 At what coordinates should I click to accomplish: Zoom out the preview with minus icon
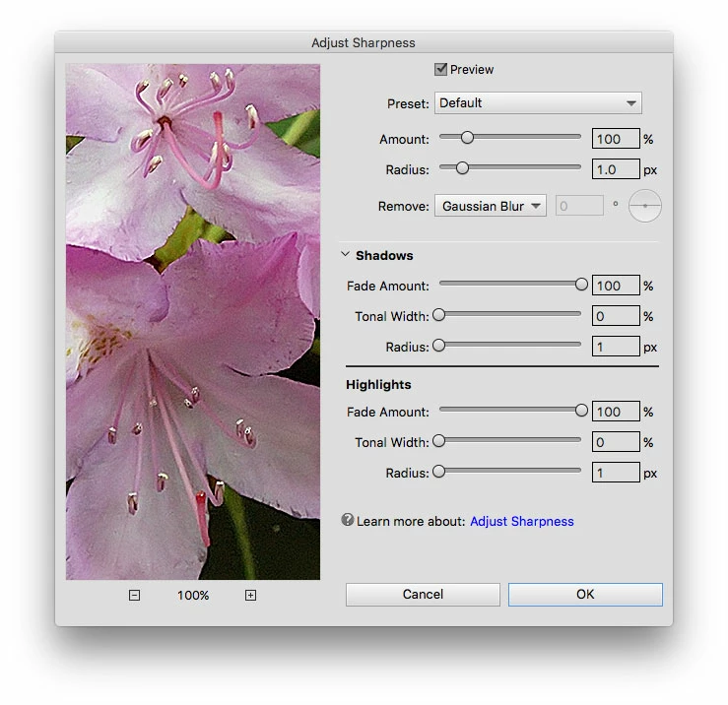pyautogui.click(x=134, y=595)
